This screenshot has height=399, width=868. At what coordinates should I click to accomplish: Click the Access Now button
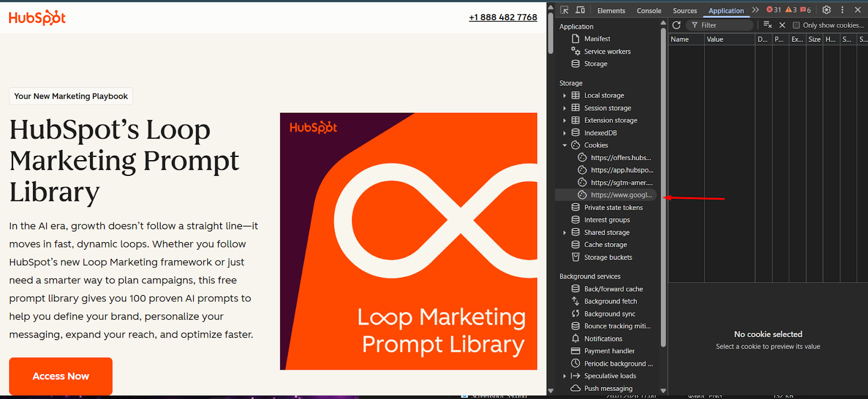coord(61,376)
